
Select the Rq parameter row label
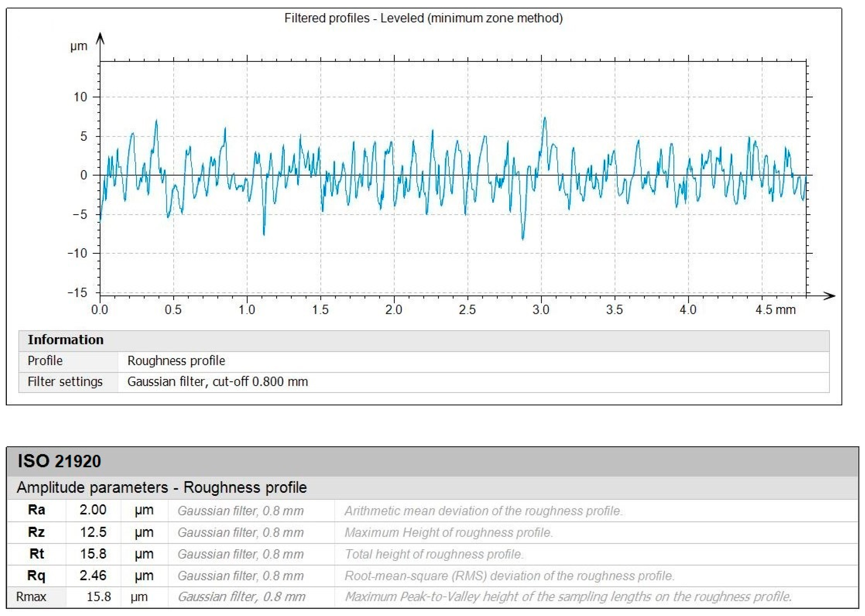click(36, 576)
